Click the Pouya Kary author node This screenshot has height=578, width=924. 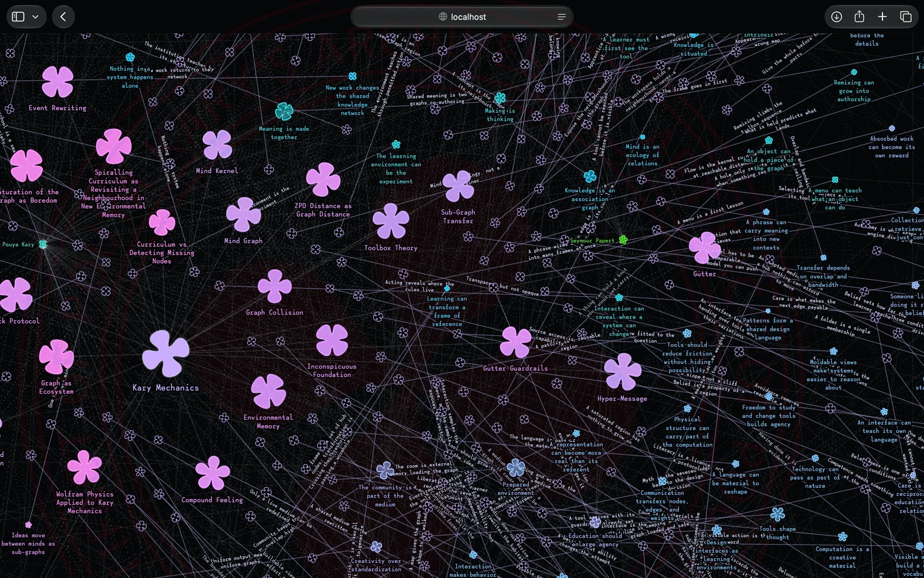point(43,244)
